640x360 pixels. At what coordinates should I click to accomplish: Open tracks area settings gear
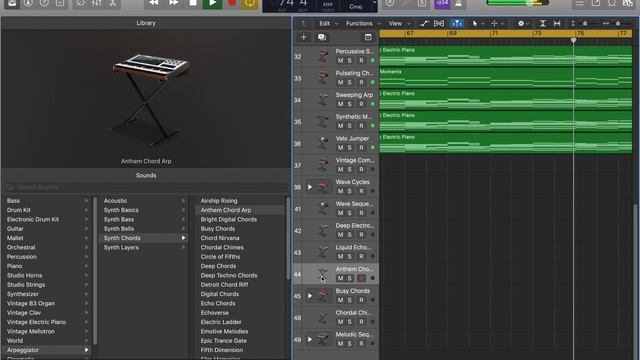523,24
